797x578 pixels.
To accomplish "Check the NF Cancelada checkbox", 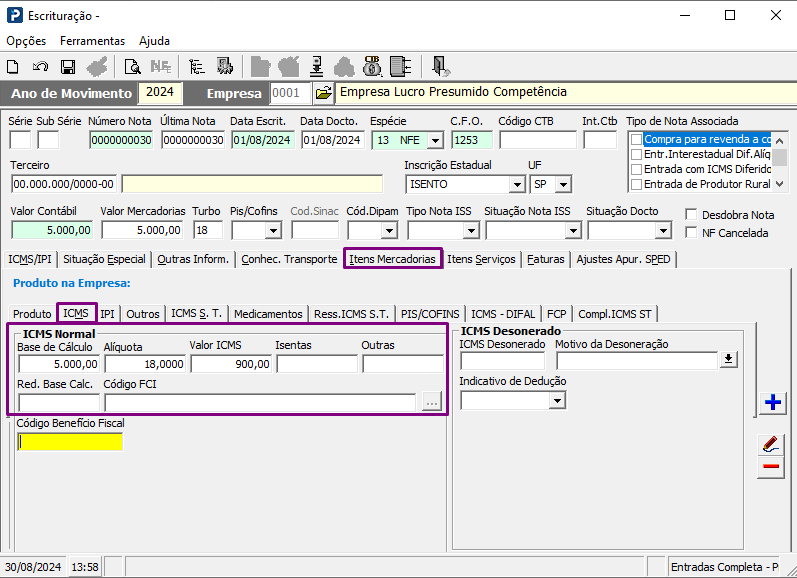I will coord(692,232).
